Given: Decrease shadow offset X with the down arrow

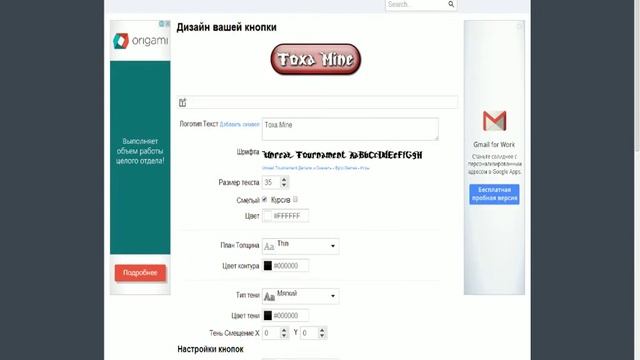Looking at the screenshot, I should 284,336.
